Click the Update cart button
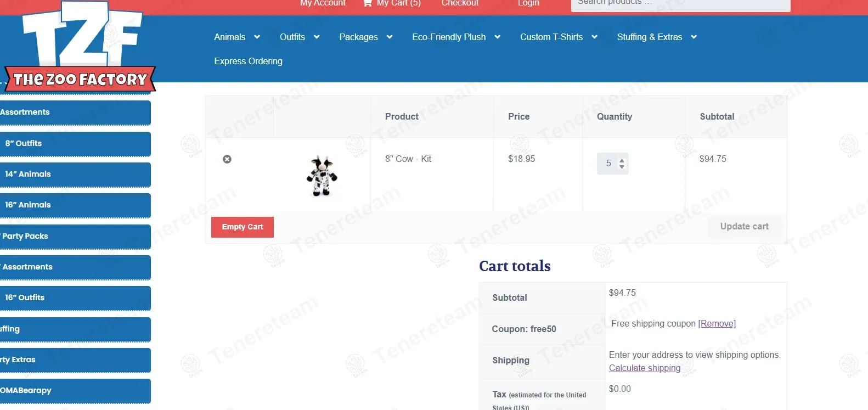Screen dimensions: 868x410 click(744, 226)
